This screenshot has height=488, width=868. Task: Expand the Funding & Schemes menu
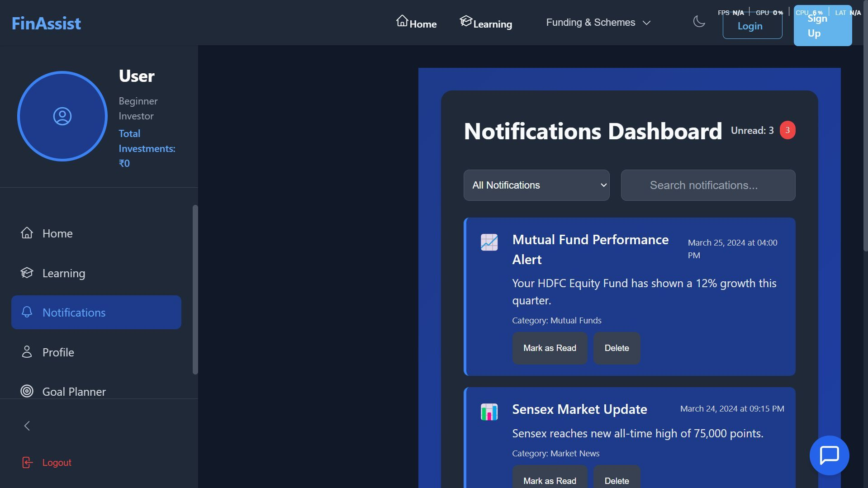point(598,23)
